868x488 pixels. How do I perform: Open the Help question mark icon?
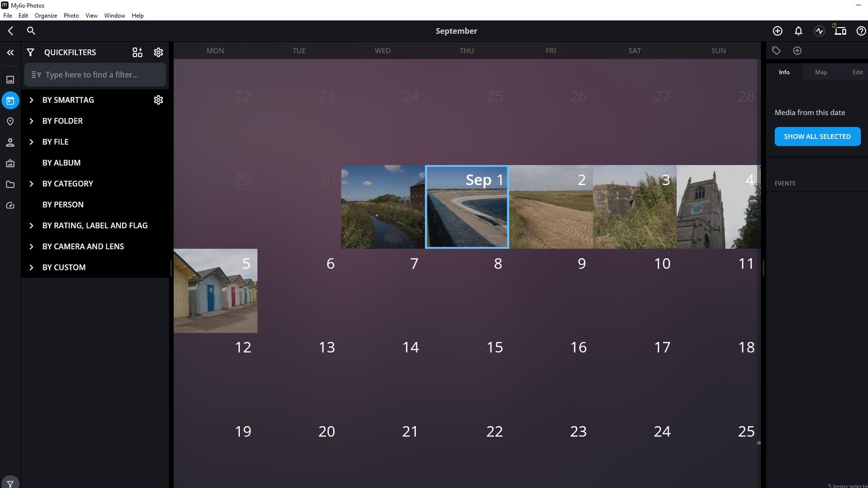(861, 31)
